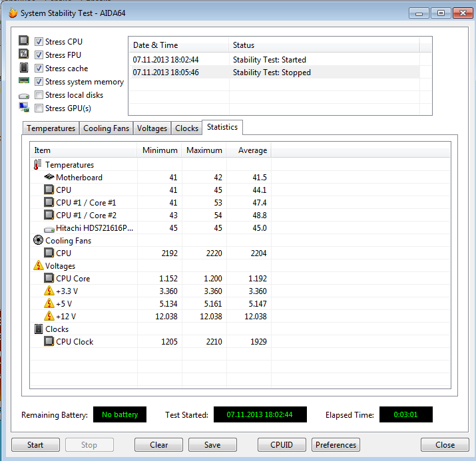The image size is (476, 461).
Task: Click the thermometer icon in the Temperatures group
Action: (38, 165)
